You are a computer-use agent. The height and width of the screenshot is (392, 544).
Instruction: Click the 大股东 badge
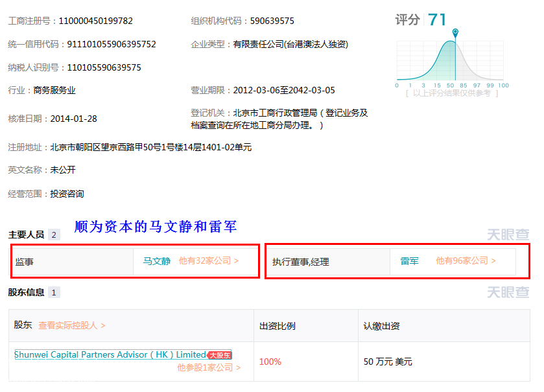click(220, 355)
